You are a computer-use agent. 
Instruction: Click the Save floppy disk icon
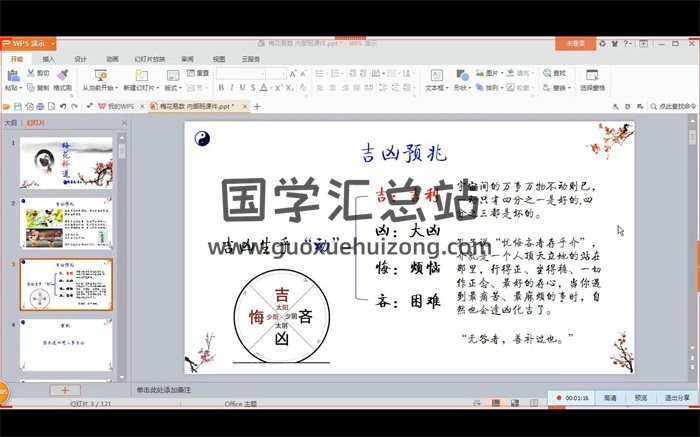(18, 106)
